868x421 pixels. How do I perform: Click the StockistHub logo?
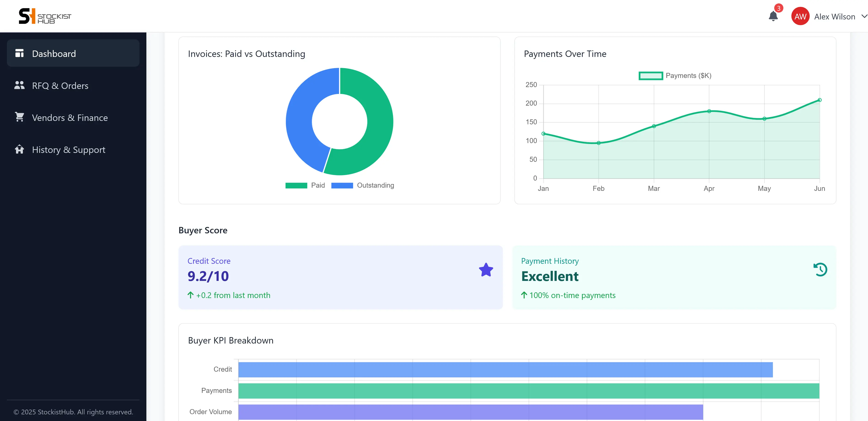(45, 16)
